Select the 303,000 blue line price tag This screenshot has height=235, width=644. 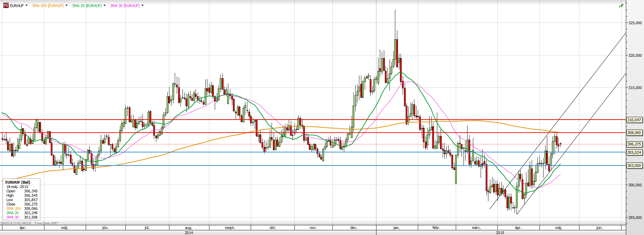[x=634, y=166]
